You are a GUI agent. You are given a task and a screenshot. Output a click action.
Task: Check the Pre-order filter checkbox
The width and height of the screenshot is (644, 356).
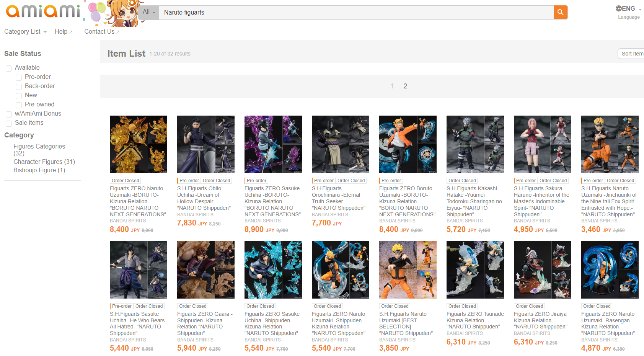pos(19,77)
